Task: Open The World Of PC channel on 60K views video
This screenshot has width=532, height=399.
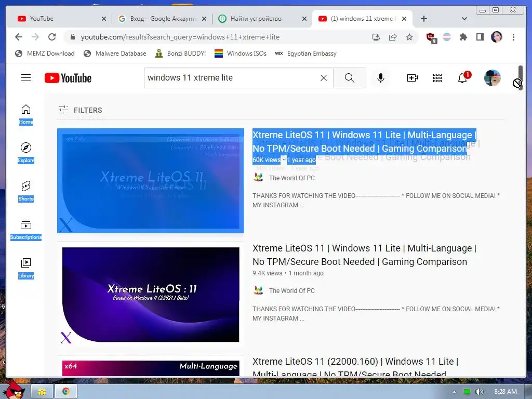Action: click(x=291, y=178)
